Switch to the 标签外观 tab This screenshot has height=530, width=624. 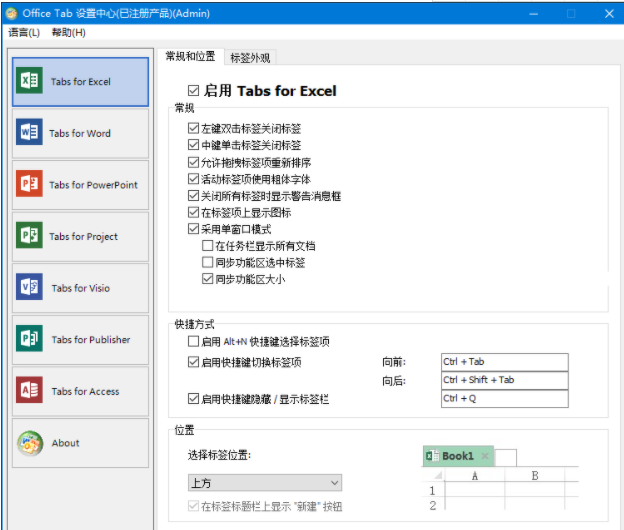249,58
